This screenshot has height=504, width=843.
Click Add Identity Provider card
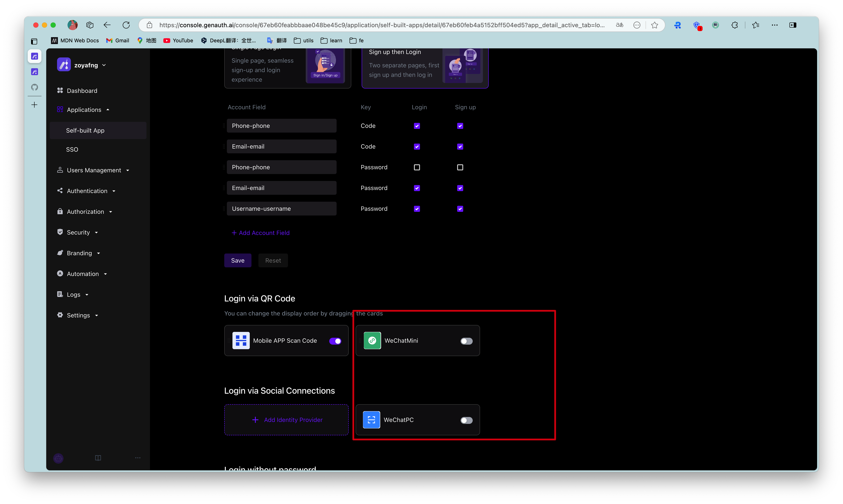[286, 420]
